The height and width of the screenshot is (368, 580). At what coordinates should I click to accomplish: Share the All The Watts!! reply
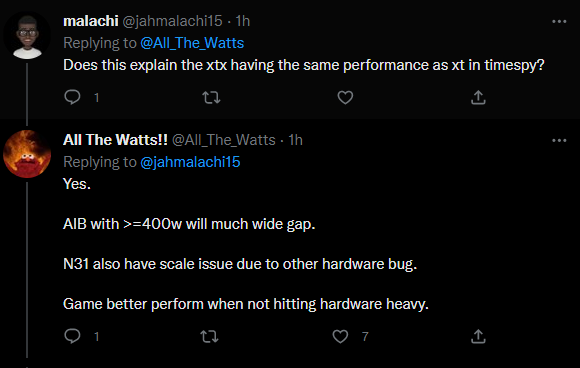478,336
